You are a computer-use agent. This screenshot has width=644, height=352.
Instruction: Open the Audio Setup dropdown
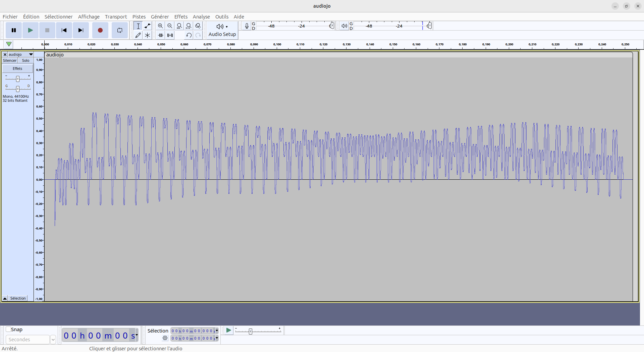tap(222, 30)
